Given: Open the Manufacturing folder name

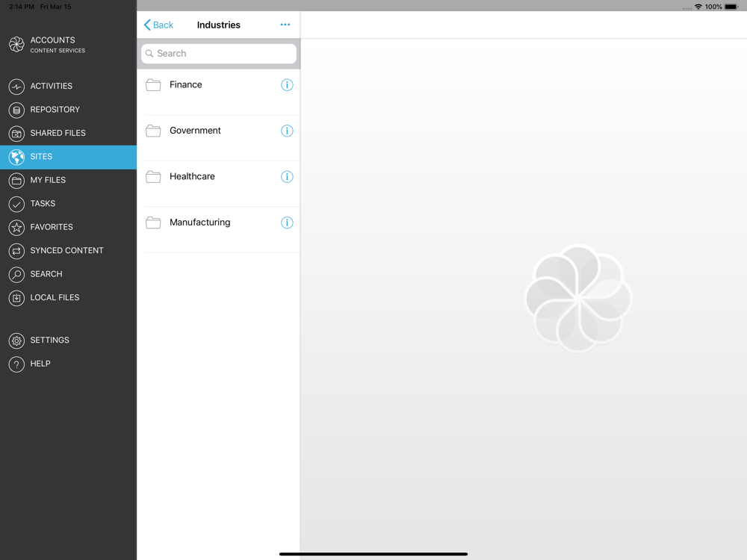Looking at the screenshot, I should pyautogui.click(x=200, y=223).
